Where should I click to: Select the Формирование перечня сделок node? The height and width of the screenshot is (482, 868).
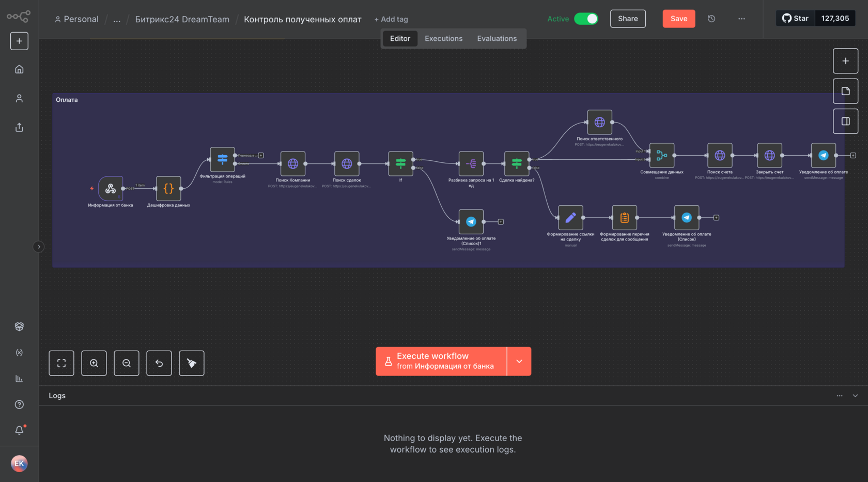tap(625, 218)
